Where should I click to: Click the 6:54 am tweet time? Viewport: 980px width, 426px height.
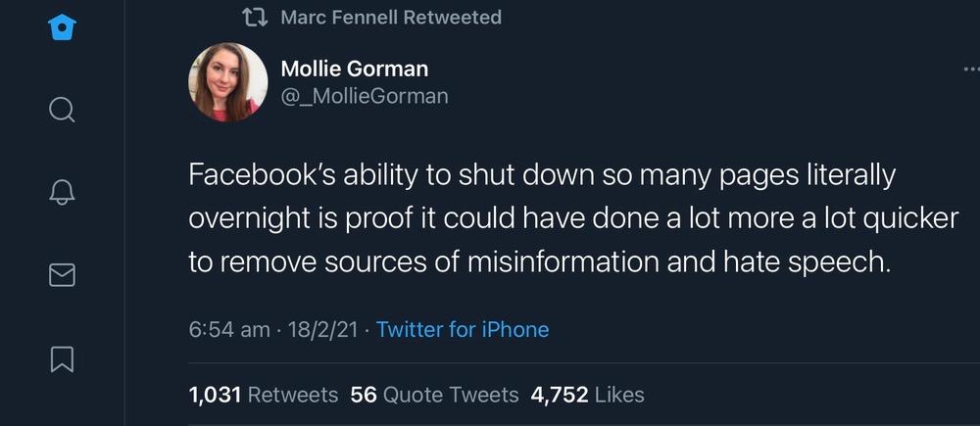click(x=228, y=329)
